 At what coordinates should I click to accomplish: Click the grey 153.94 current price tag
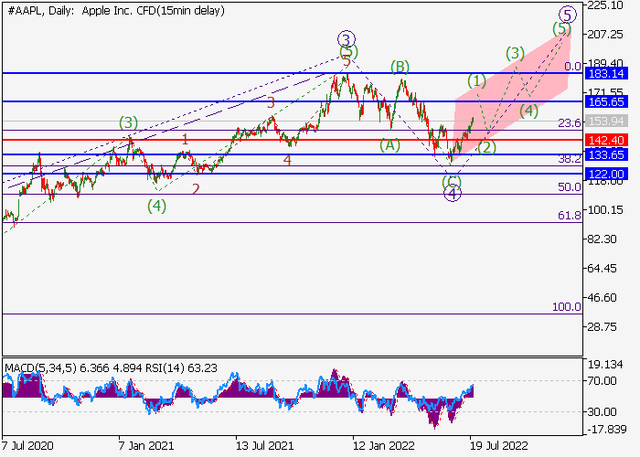(x=606, y=121)
